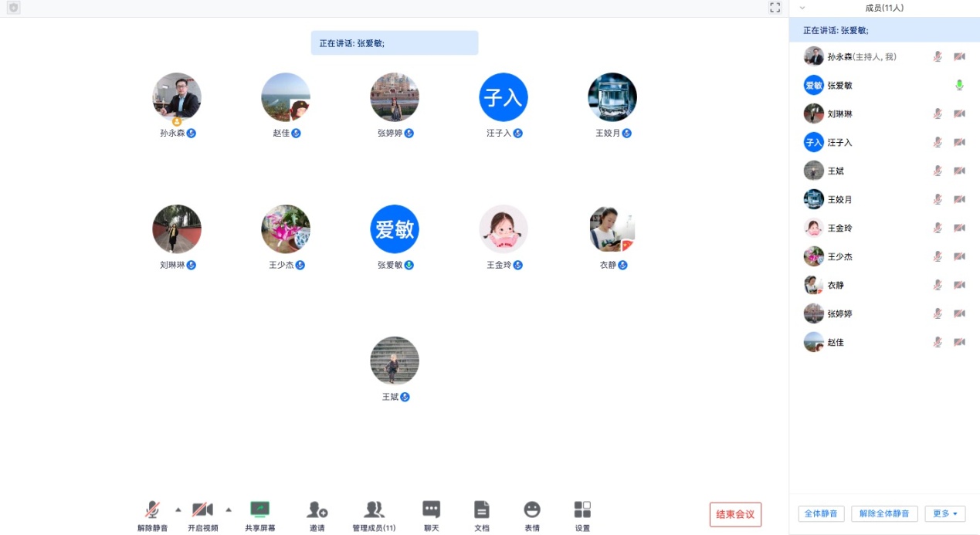Click the red 结束会议 button
The width and height of the screenshot is (980, 535).
[735, 515]
